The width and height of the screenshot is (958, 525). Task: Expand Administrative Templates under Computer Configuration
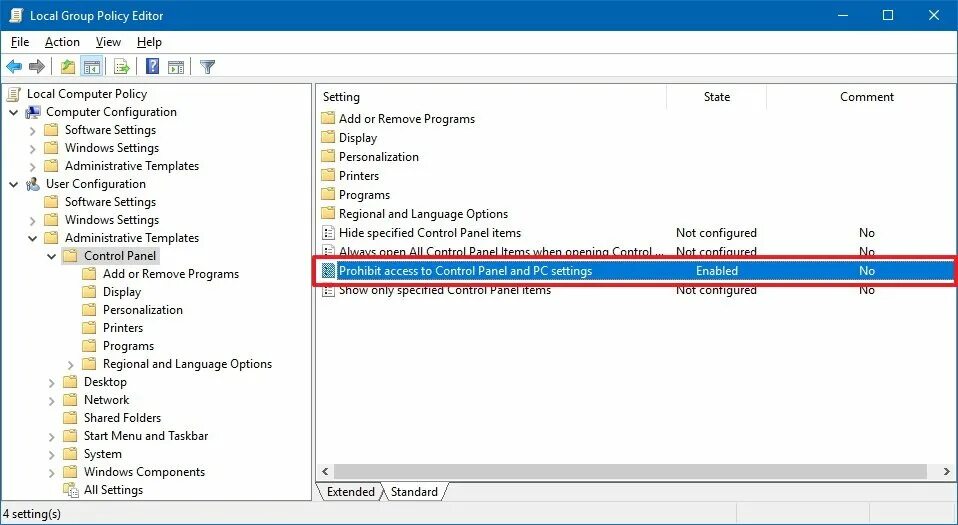click(x=32, y=166)
